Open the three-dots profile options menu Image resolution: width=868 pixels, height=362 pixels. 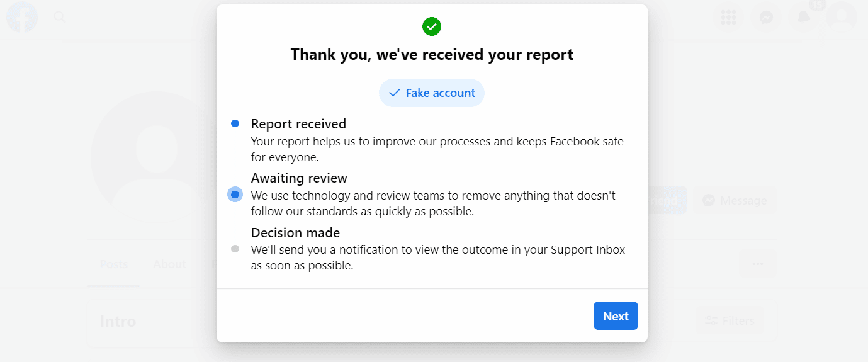tap(758, 264)
